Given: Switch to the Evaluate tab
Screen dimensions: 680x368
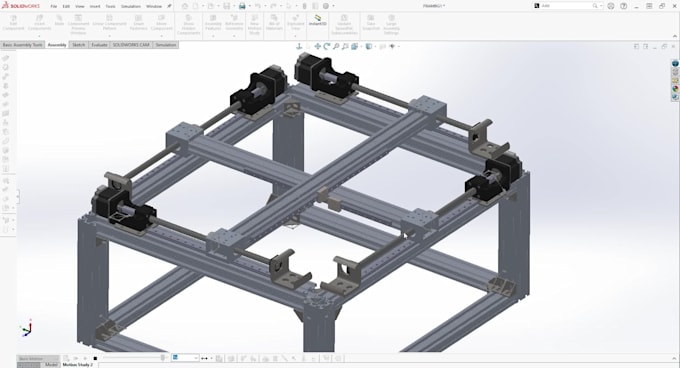Looking at the screenshot, I should [x=99, y=45].
